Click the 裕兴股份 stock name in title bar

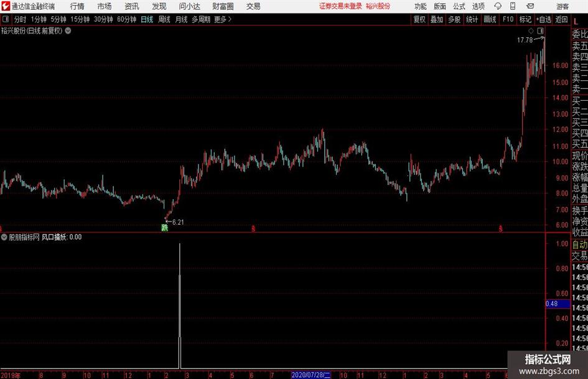tap(378, 6)
